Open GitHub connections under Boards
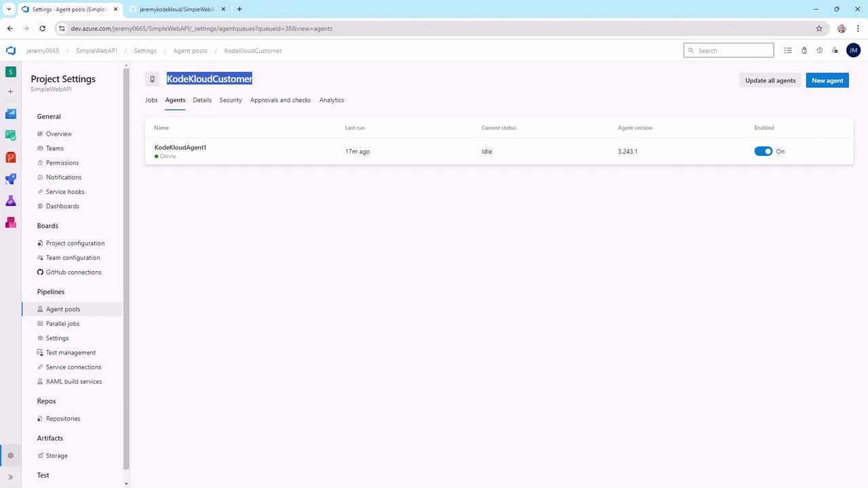 (x=74, y=272)
